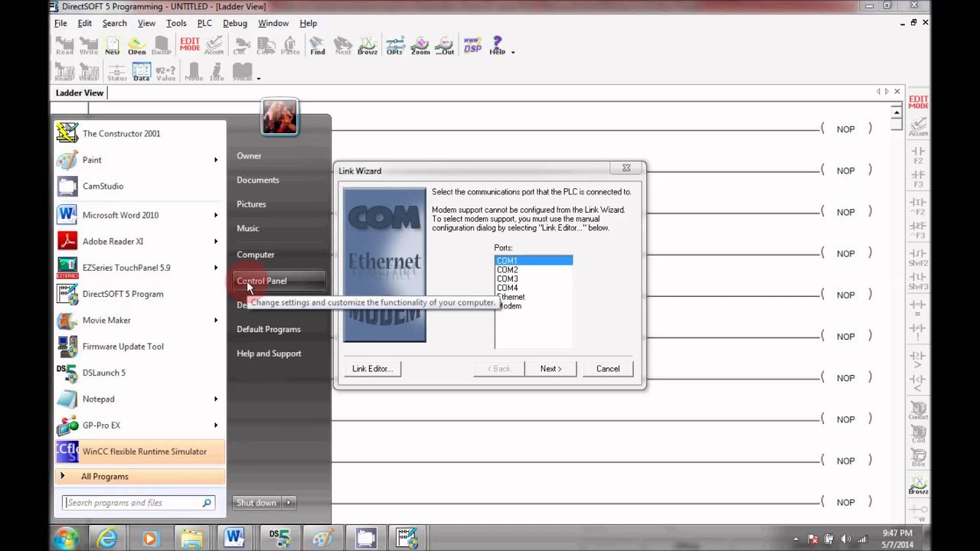Open the PLC menu
Screen dimensions: 980x551
point(204,23)
